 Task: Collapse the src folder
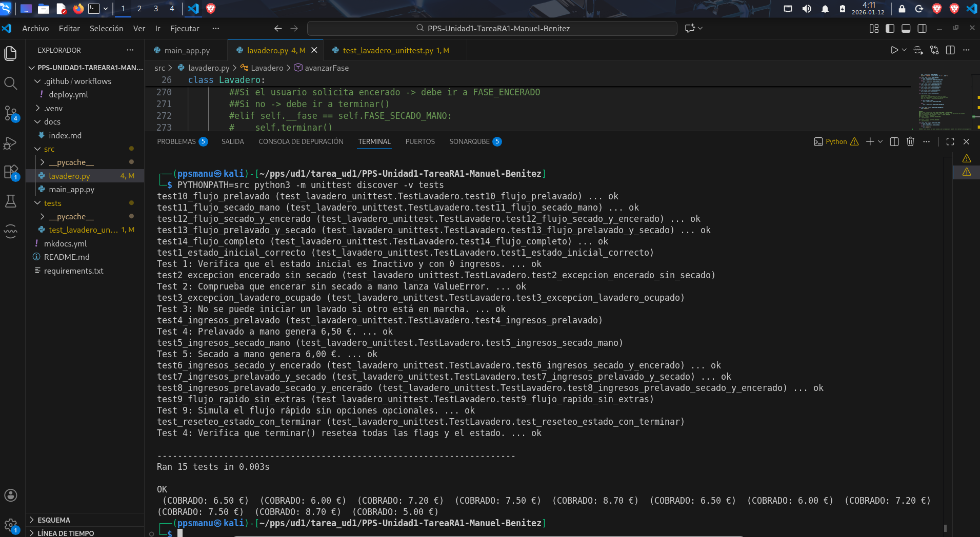tap(37, 149)
